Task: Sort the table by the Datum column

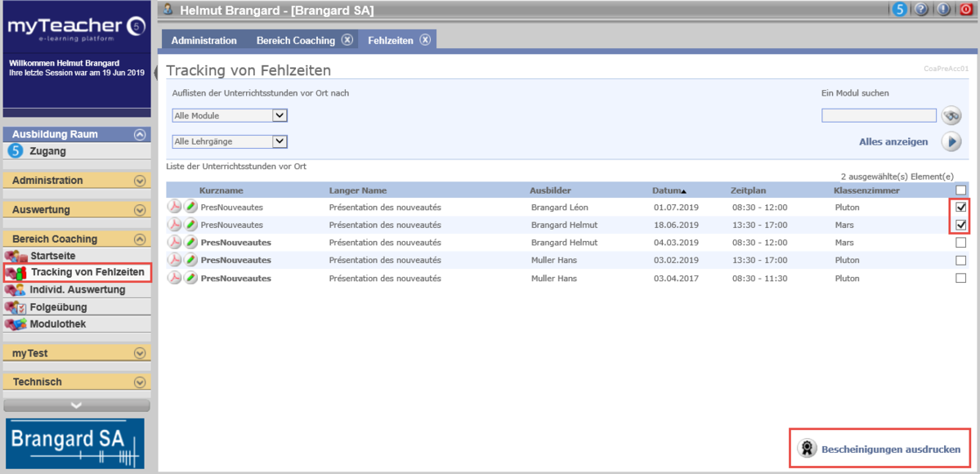Action: [667, 190]
